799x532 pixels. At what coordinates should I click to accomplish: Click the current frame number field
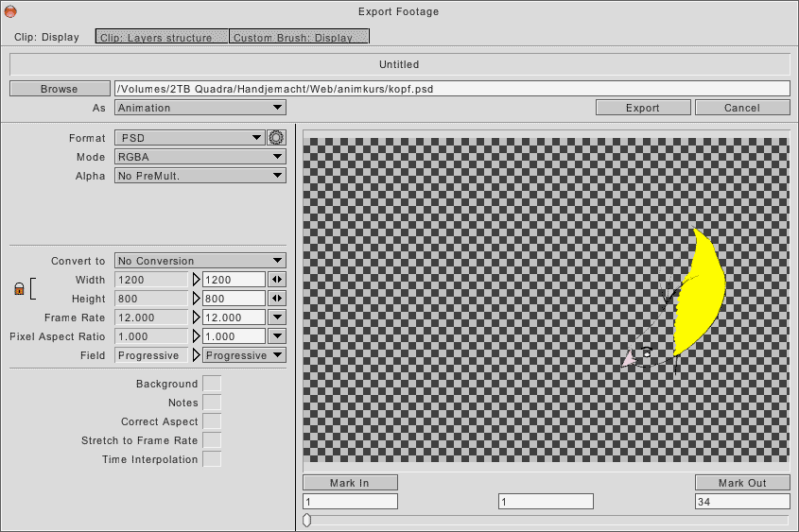coord(546,502)
